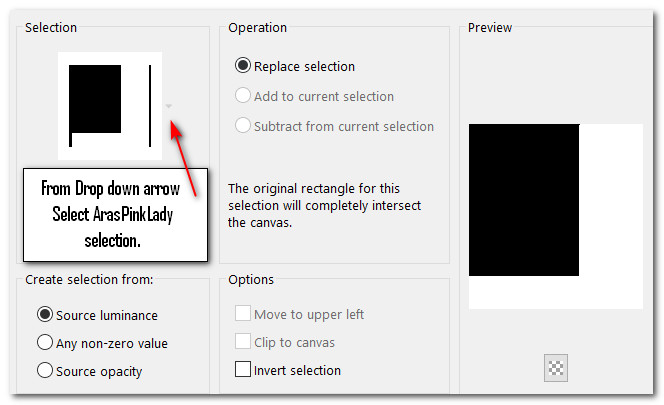Image resolution: width=664 pixels, height=405 pixels.
Task: Click the Preview group heading
Action: [x=492, y=28]
